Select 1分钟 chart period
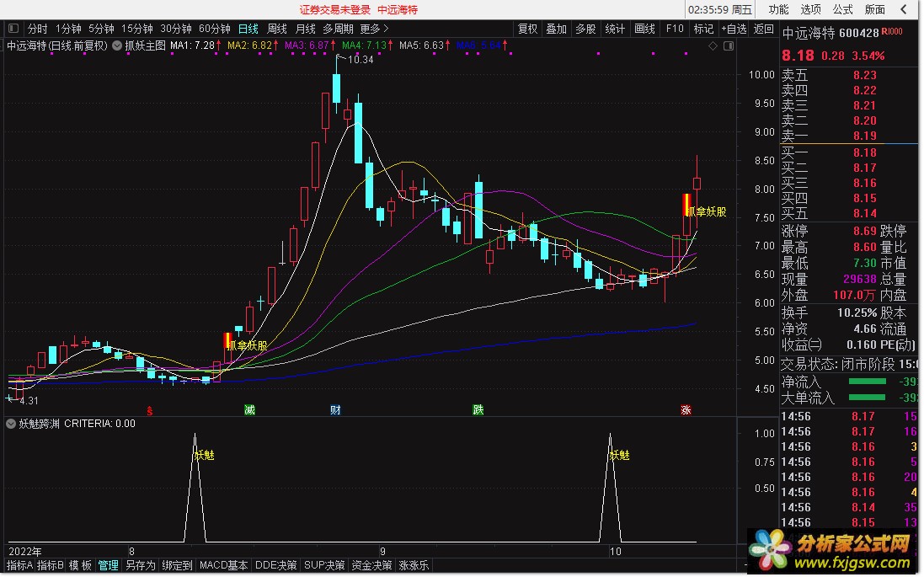The height and width of the screenshot is (577, 924). tap(68, 29)
